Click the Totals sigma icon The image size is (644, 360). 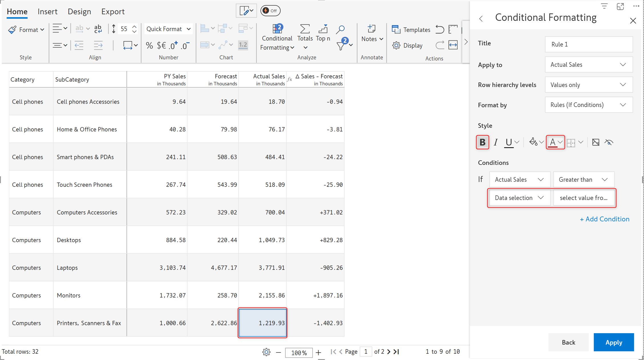pyautogui.click(x=305, y=29)
